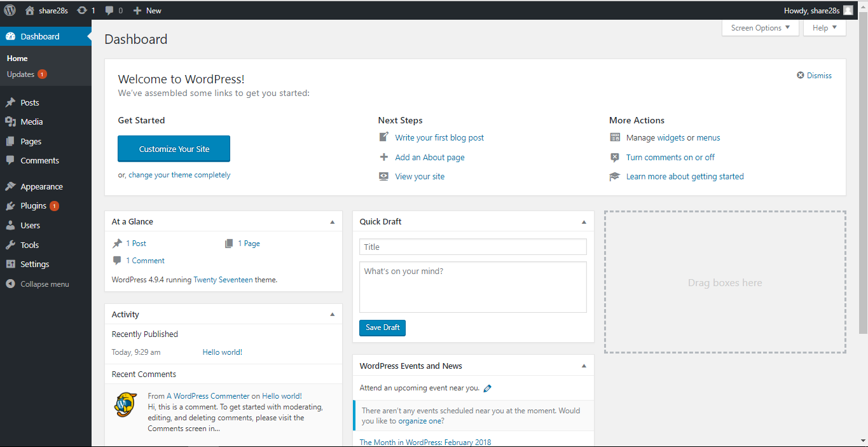Open Updates in the sidebar menu
Screen dimensions: 868x447
20,74
